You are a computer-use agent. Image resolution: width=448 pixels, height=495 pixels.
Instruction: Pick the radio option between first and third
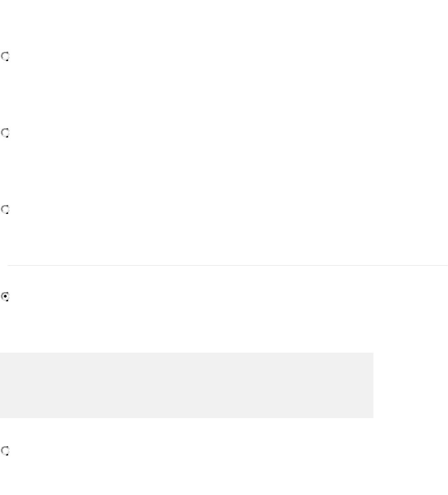point(5,132)
